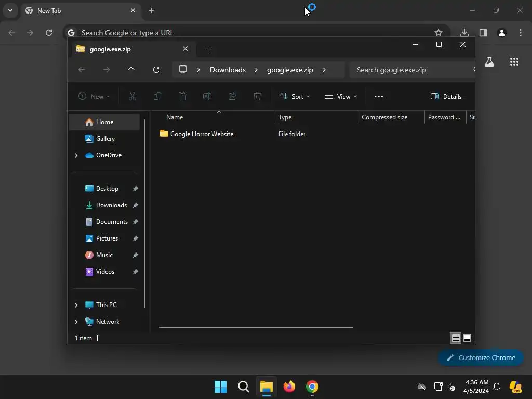Close the google.exe.zip Explorer tab

point(185,49)
